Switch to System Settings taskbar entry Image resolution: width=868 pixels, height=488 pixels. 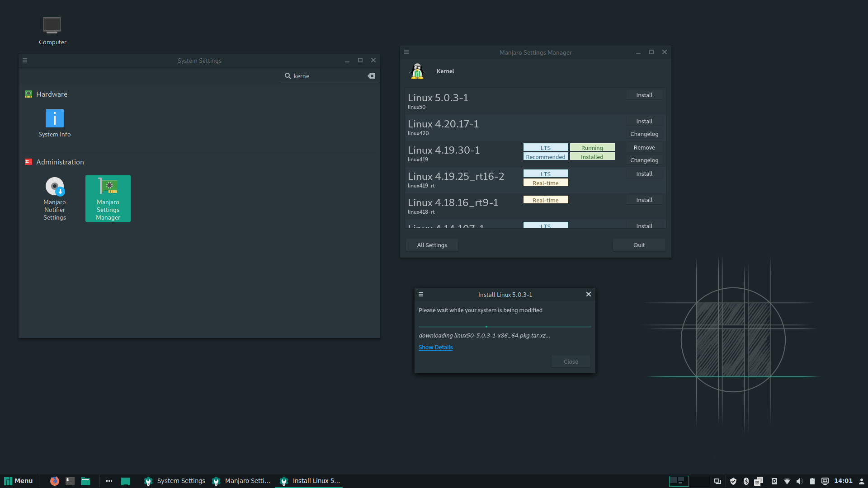(175, 481)
